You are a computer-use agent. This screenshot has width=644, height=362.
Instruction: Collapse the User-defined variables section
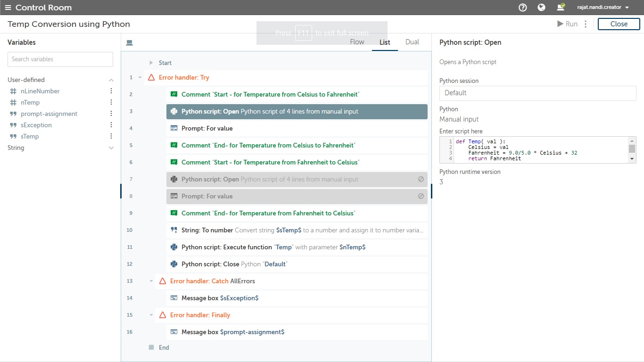point(111,80)
